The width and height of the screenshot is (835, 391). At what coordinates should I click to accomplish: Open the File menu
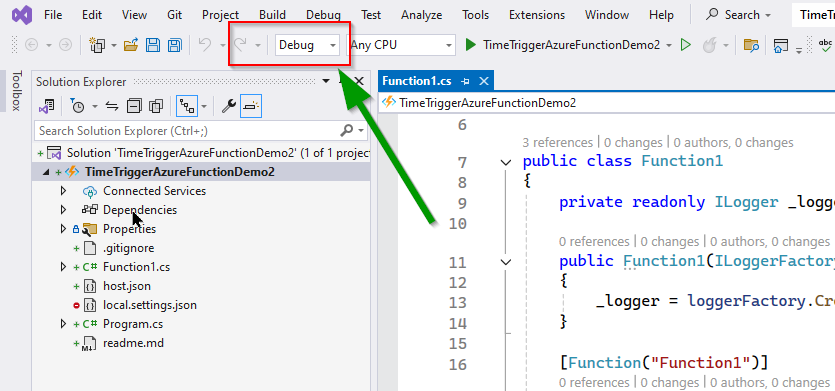pyautogui.click(x=53, y=15)
